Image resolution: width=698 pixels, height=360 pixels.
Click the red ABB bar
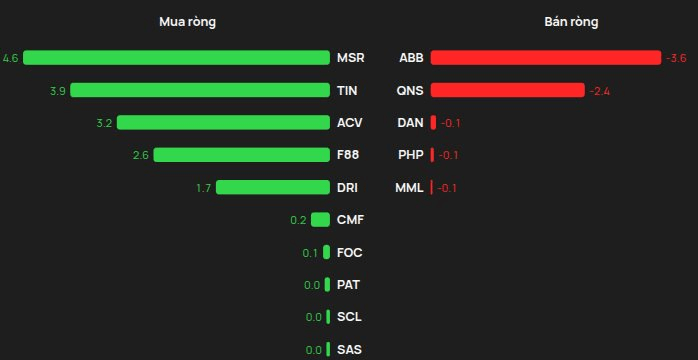coord(546,58)
